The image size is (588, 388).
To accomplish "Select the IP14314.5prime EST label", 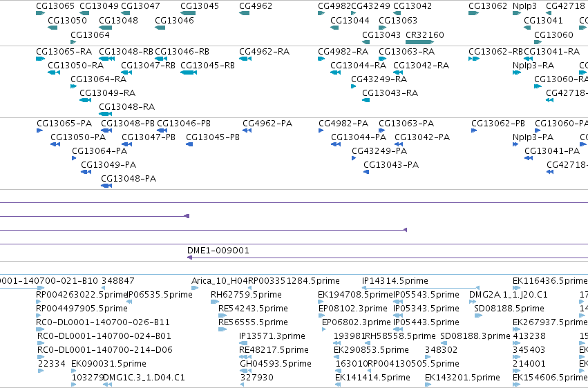I will tap(395, 281).
